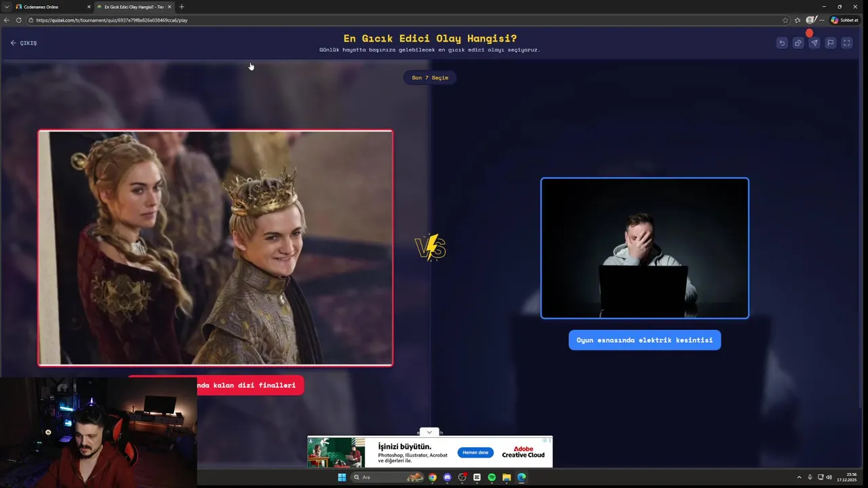This screenshot has height=488, width=868.
Task: Open Microsoft Edge from the taskbar
Action: pyautogui.click(x=521, y=477)
